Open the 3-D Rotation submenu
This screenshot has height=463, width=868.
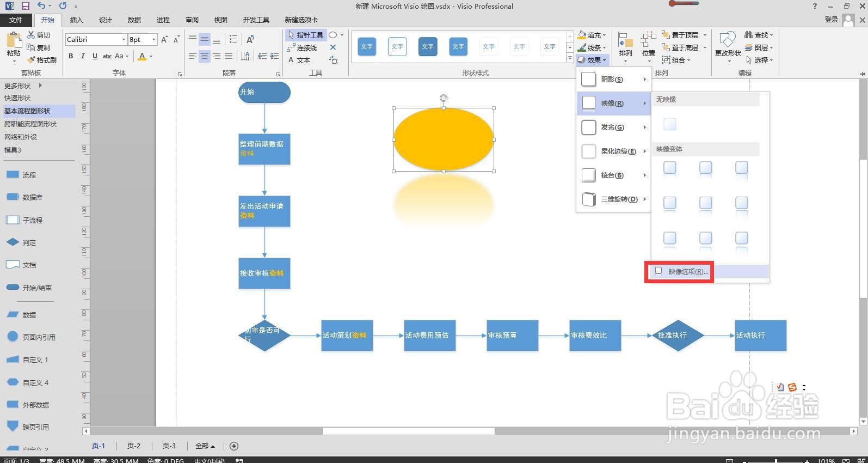(614, 199)
